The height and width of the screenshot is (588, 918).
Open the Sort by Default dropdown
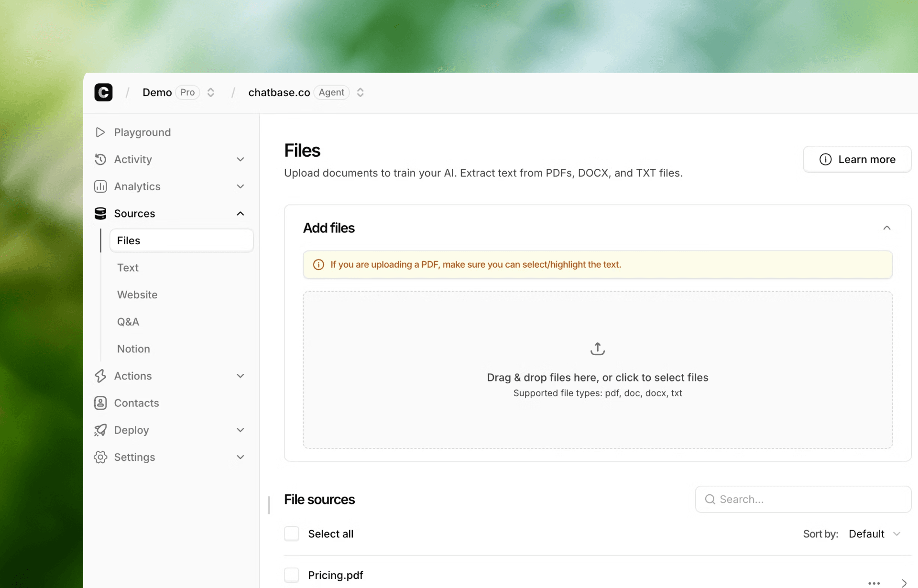tap(875, 534)
